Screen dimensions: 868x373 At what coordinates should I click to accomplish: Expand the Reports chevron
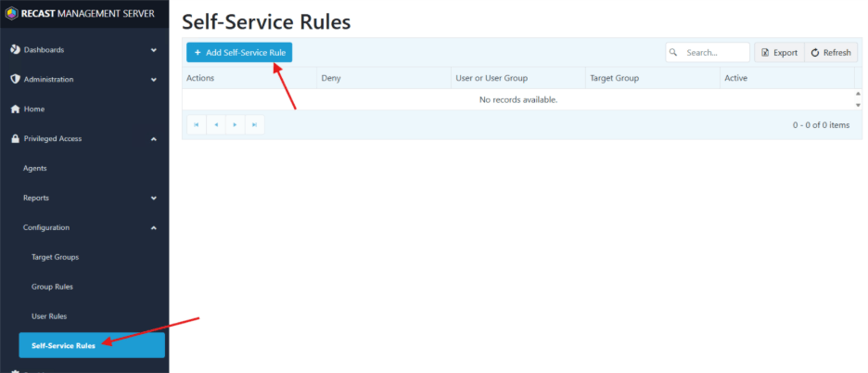154,198
